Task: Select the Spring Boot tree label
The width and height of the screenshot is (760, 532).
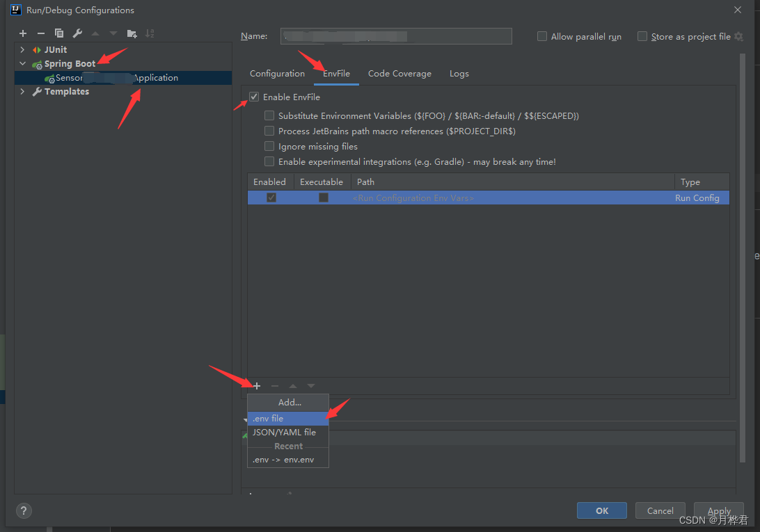Action: pyautogui.click(x=70, y=64)
